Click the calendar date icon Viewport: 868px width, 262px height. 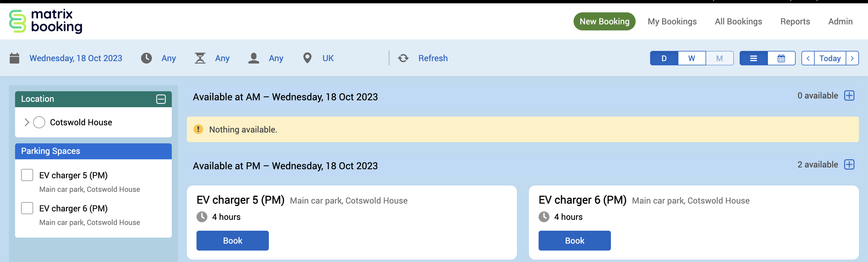(14, 58)
